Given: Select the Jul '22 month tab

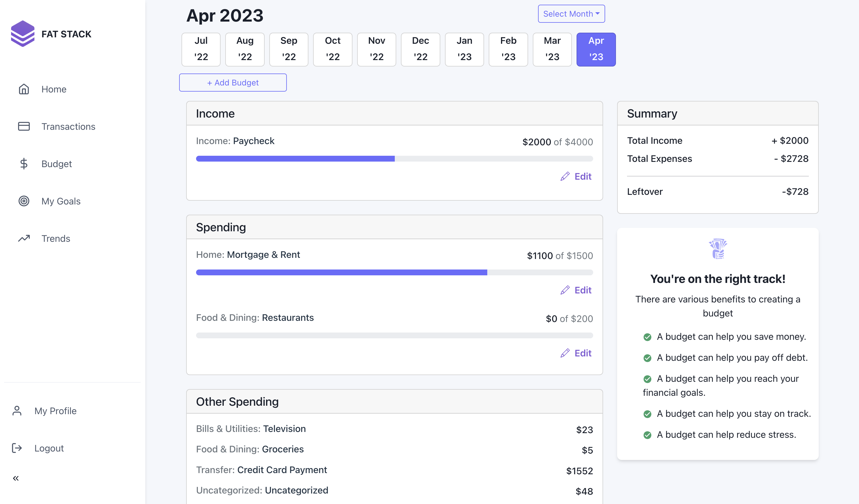Looking at the screenshot, I should click(201, 49).
